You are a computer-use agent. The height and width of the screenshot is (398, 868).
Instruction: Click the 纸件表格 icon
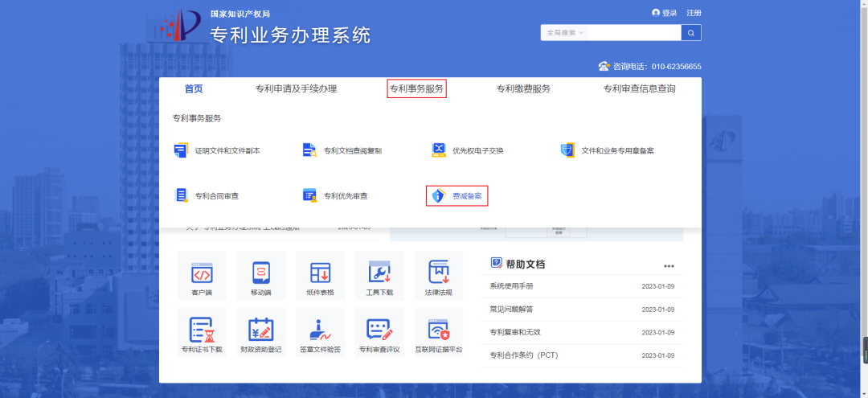point(320,273)
